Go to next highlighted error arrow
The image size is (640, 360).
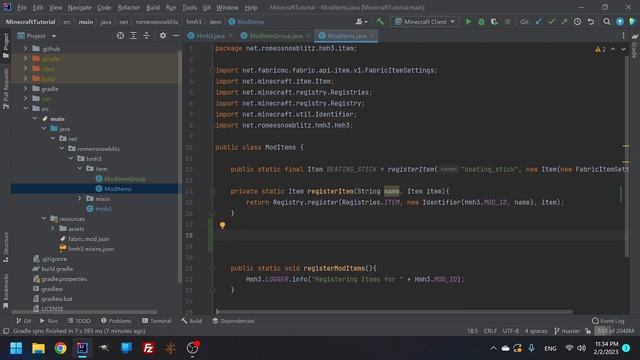(623, 49)
